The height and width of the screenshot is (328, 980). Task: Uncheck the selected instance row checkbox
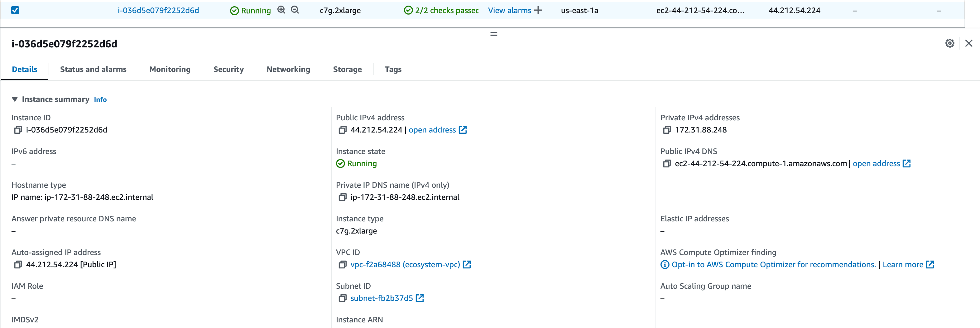point(15,10)
